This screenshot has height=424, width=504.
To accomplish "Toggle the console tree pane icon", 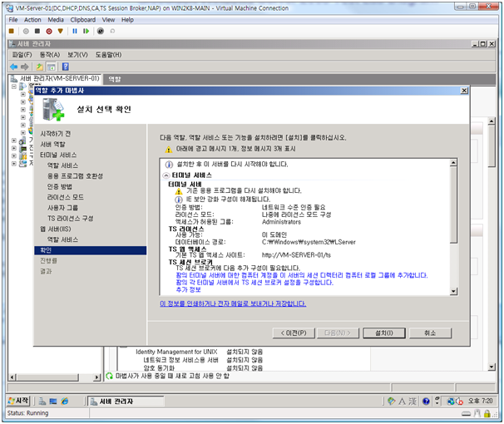I will 51,67.
